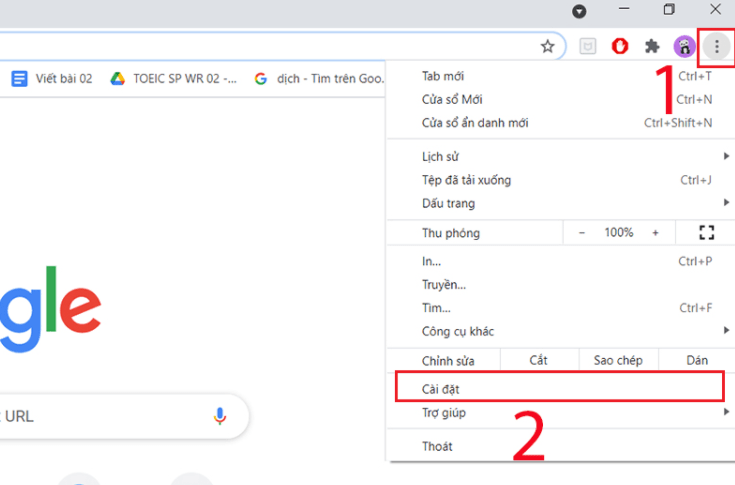Open the profile avatar icon

click(x=684, y=46)
